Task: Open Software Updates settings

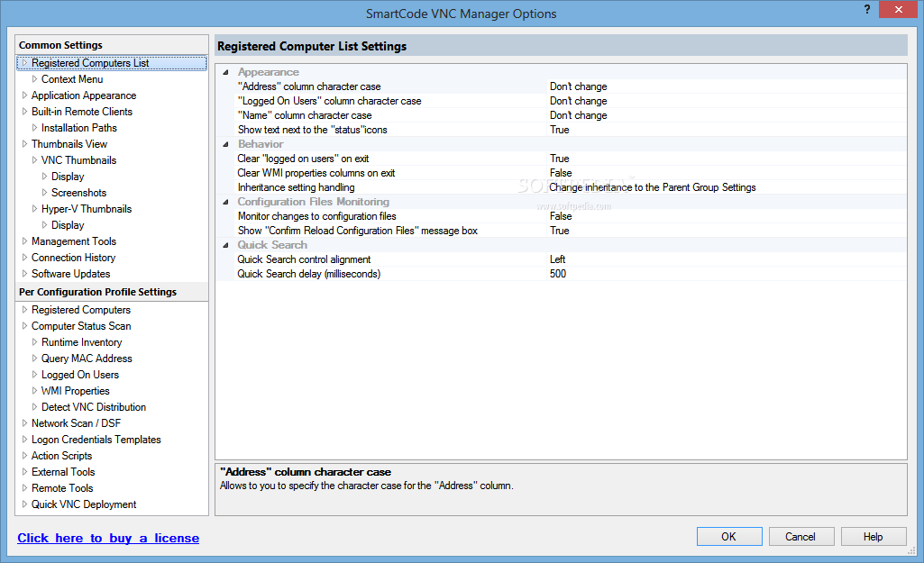Action: tap(70, 273)
